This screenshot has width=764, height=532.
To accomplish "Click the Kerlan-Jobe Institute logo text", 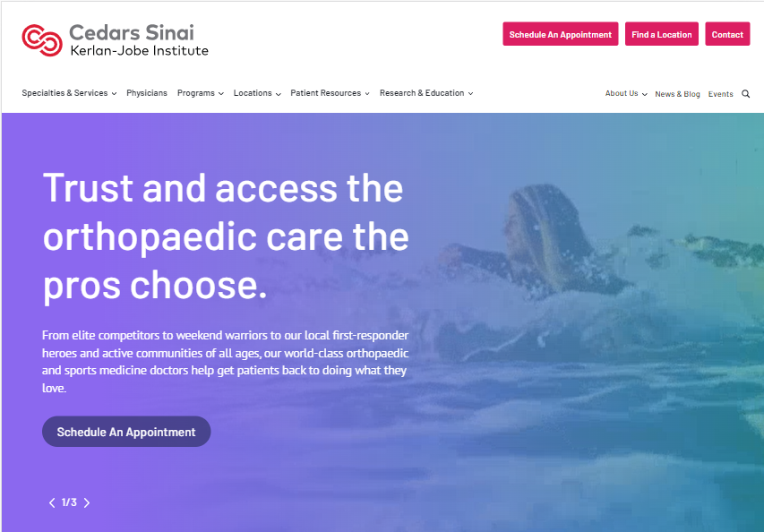I will click(x=140, y=51).
